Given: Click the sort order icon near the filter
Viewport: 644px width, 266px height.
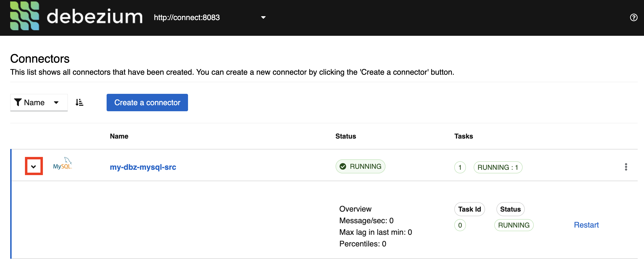Looking at the screenshot, I should pos(79,102).
